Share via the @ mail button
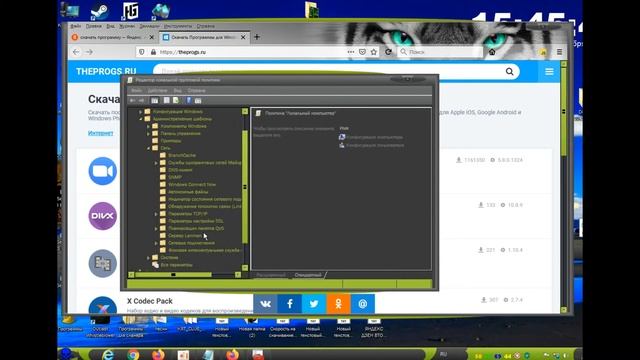Screen dimensions: 640x360 pos(362,304)
